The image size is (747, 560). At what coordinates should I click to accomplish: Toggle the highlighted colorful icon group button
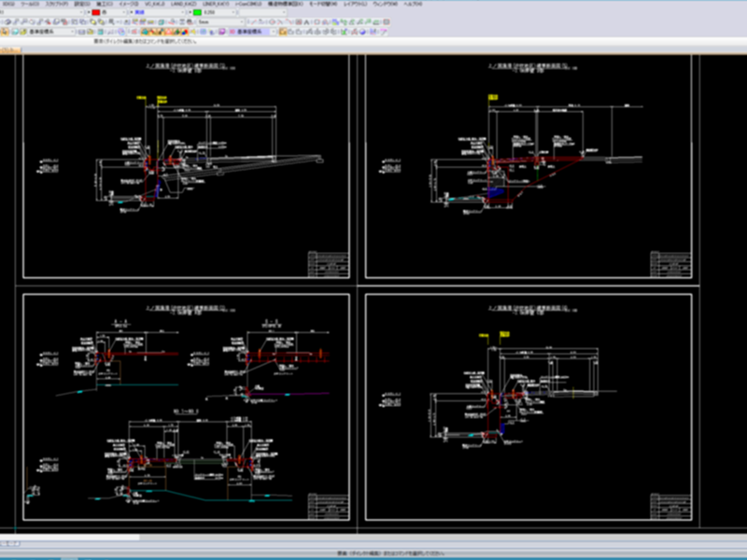165,32
